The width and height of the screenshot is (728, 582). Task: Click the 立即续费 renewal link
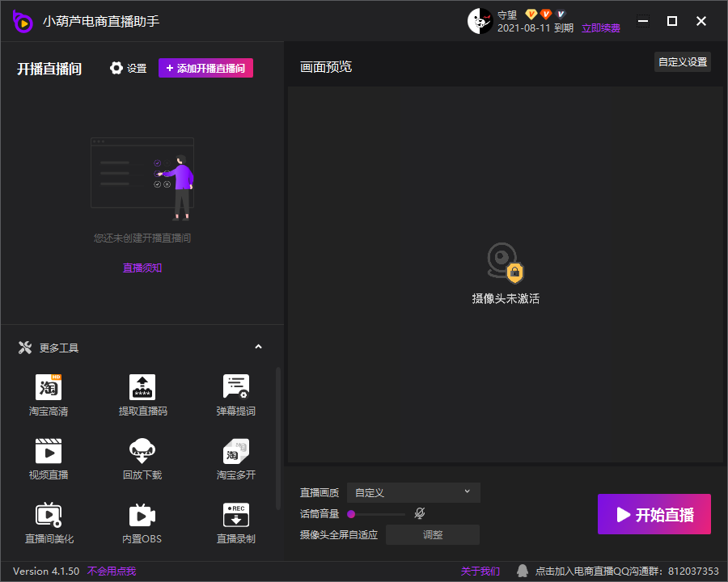coord(601,28)
